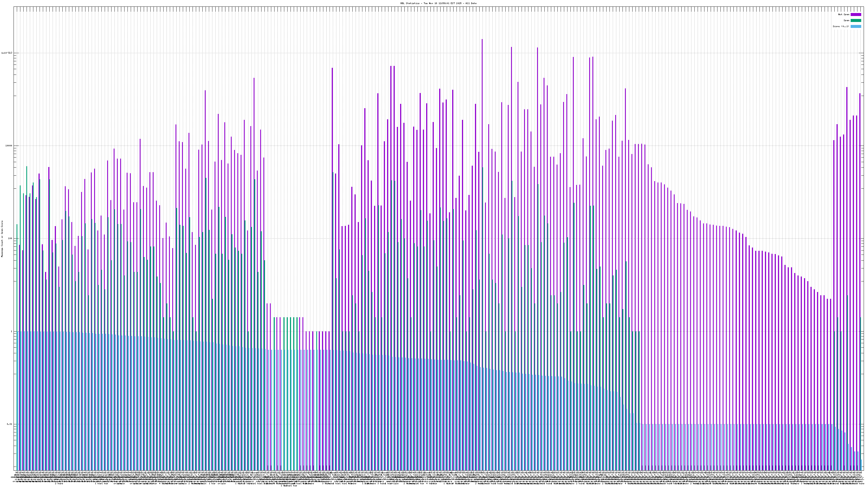This screenshot has width=868, height=488.
Task: Click the 'Message Count or Spam Score' axis label
Action: point(2,239)
